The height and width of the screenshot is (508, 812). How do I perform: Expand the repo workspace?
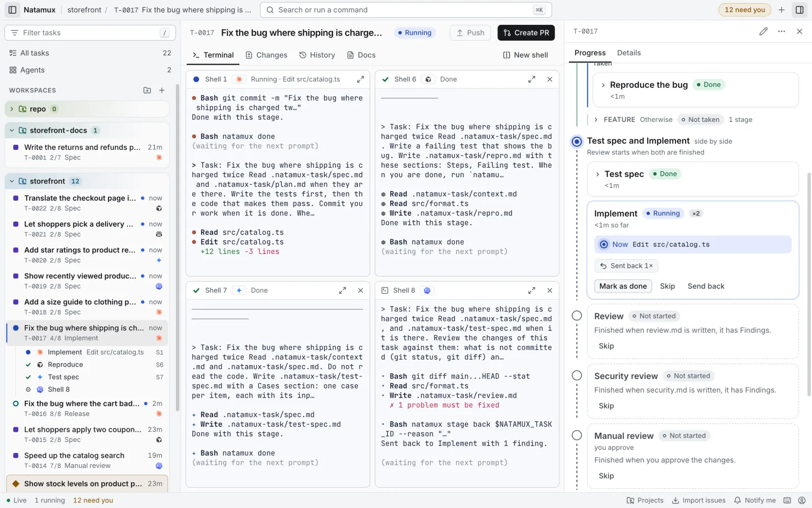(12, 109)
